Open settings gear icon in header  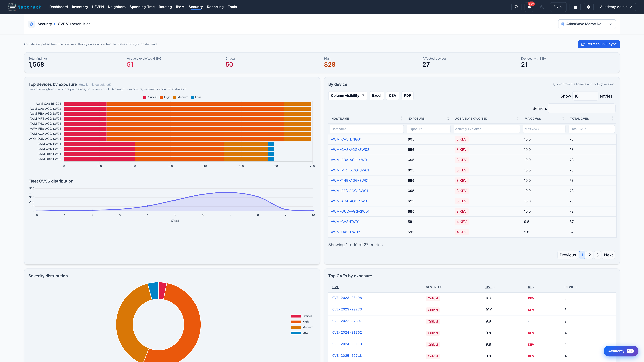[x=589, y=7]
